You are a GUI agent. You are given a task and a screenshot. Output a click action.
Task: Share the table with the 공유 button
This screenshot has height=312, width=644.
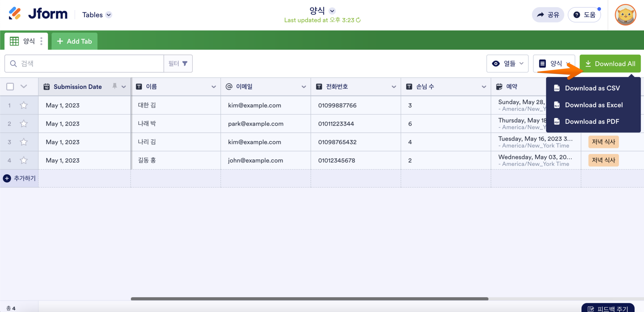pyautogui.click(x=547, y=14)
